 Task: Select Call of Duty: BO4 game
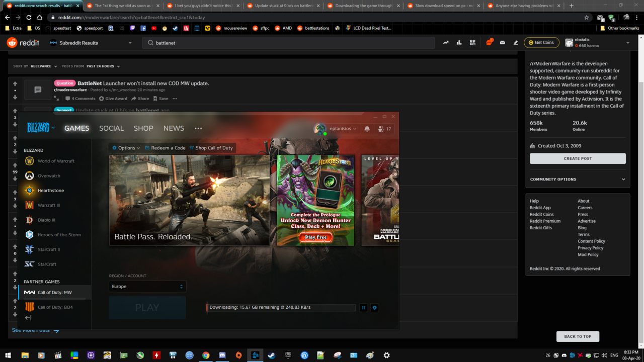point(54,307)
